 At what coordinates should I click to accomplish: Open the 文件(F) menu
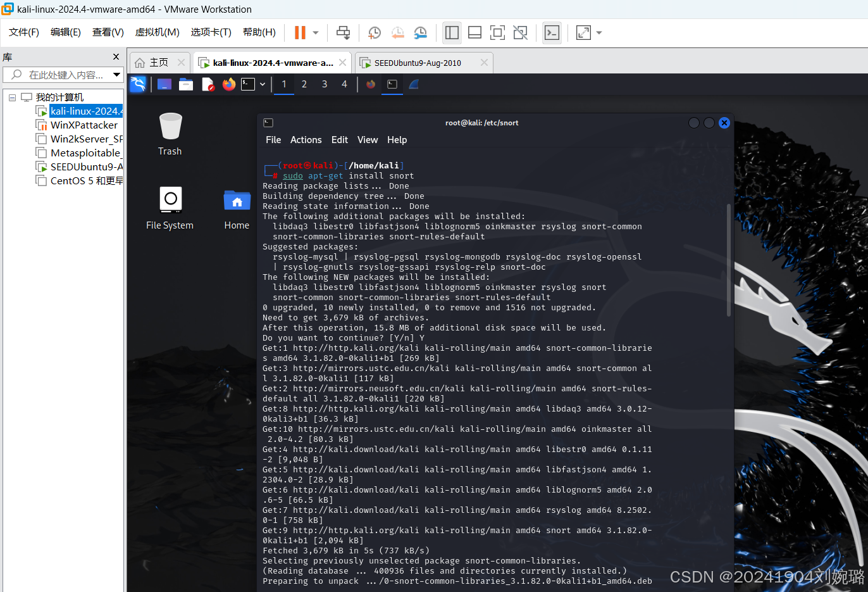24,32
